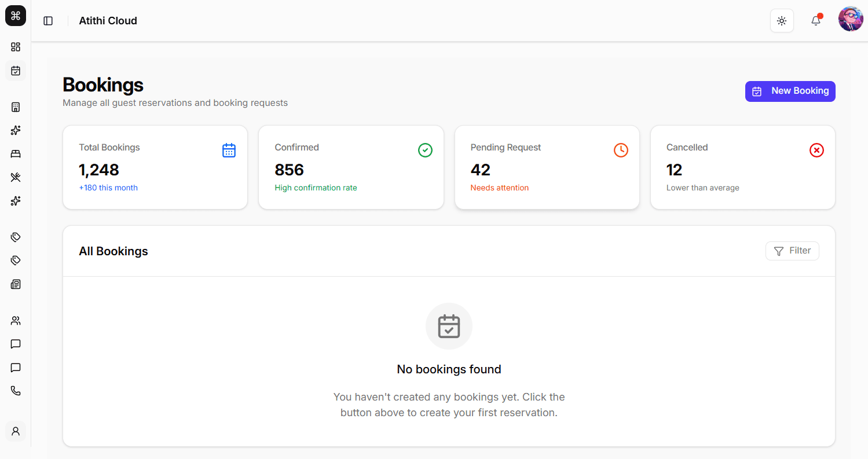Collapse the sidebar using the panel toggle

[48, 20]
